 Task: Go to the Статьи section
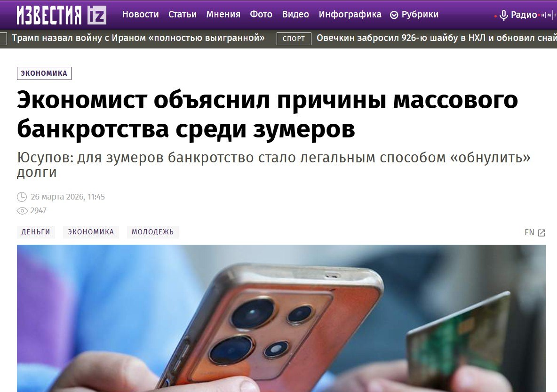click(182, 15)
